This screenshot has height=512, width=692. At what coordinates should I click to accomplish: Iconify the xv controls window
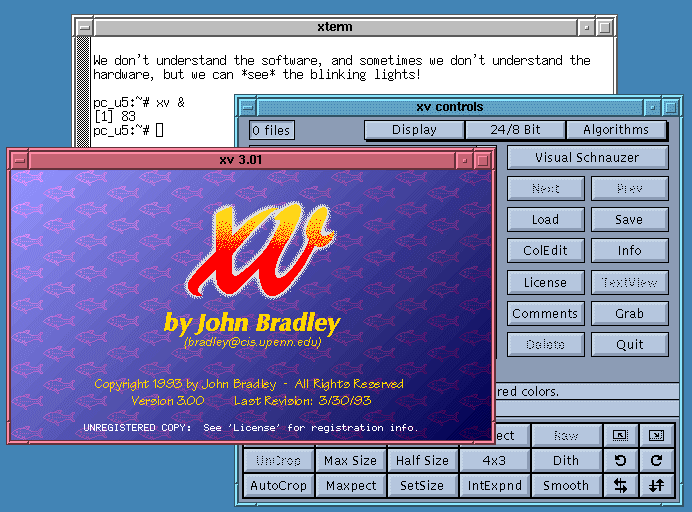click(x=652, y=107)
